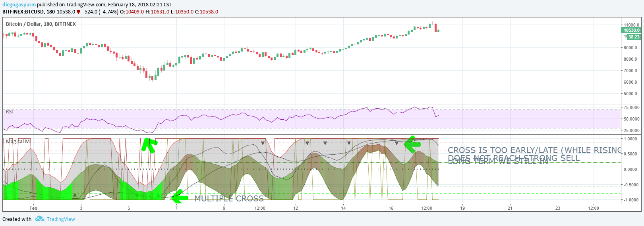Click the 8000.0 price axis label
This screenshot has height=226, width=644.
point(630,59)
